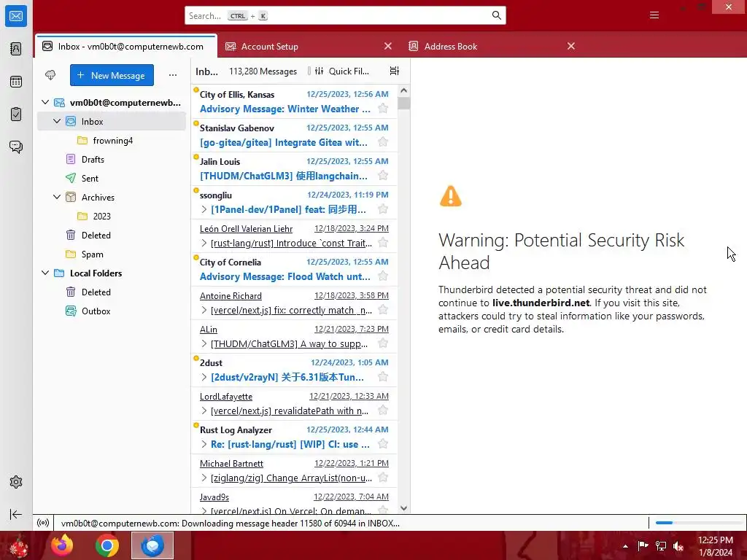Star the Antoine Richard message
Viewport: 747px width, 560px height.
382,309
